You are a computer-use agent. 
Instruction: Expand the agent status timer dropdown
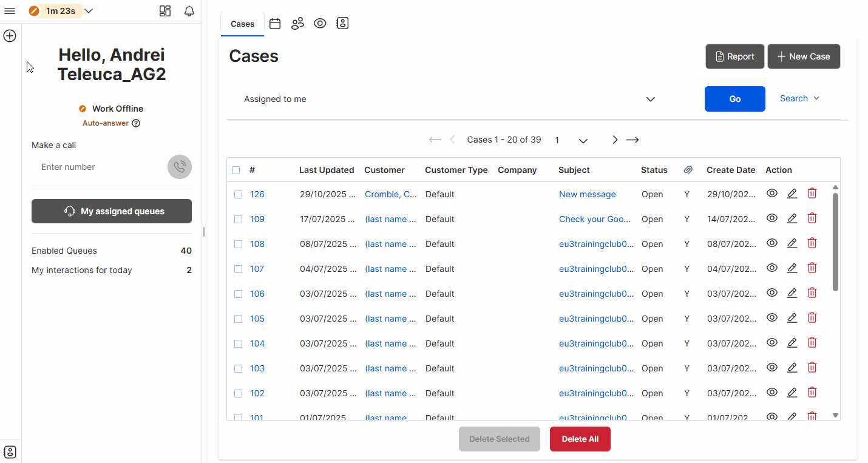coord(89,11)
